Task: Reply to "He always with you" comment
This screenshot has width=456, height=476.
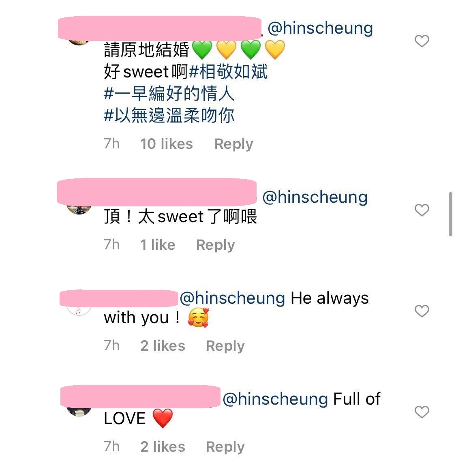Action: 225,346
